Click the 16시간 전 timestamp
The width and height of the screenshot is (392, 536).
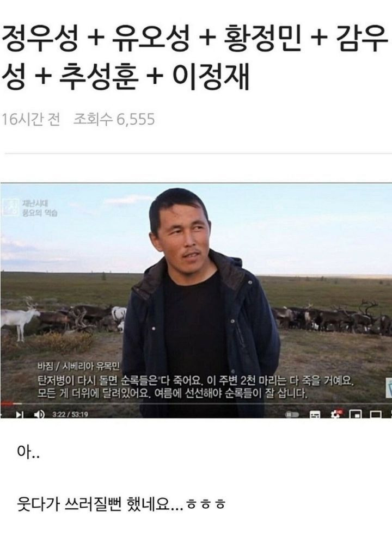pos(31,119)
